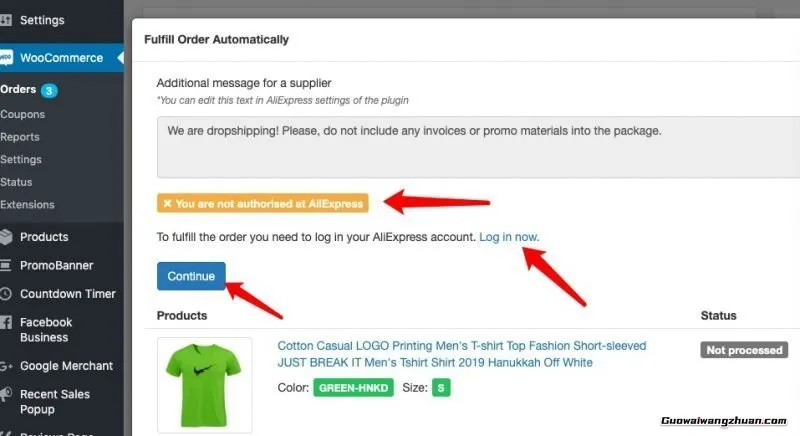Click the green T-shirt product thumbnail
This screenshot has height=436, width=800.
coord(204,385)
